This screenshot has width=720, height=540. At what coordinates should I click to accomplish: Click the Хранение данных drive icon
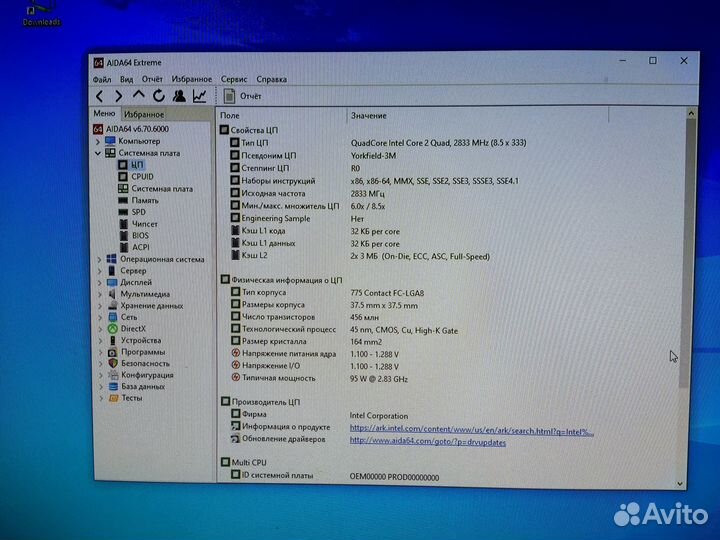pyautogui.click(x=112, y=305)
